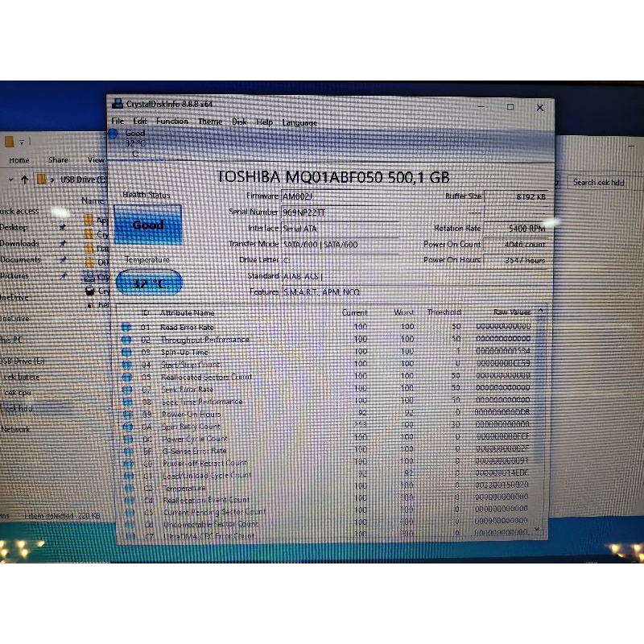Open cek batere folder in sidebar
Viewport: 644px width, 644px height.
click(x=22, y=377)
